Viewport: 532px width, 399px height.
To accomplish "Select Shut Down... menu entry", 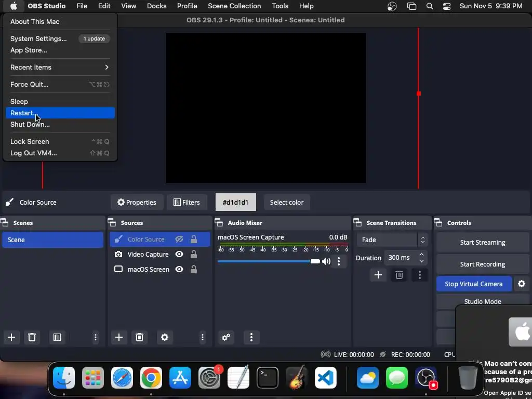I will point(60,125).
